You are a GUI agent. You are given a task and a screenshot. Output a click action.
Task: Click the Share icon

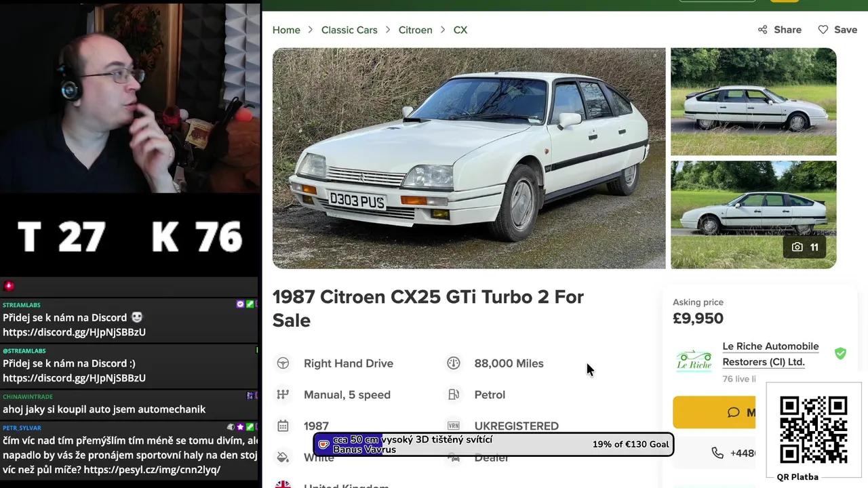click(763, 30)
